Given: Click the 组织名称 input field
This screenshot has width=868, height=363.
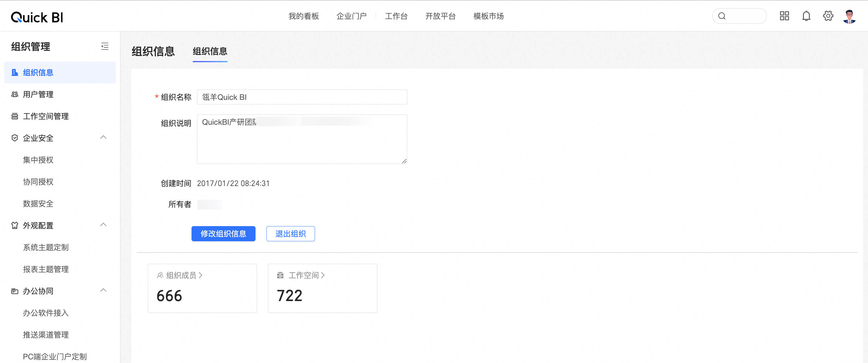Looking at the screenshot, I should 302,97.
